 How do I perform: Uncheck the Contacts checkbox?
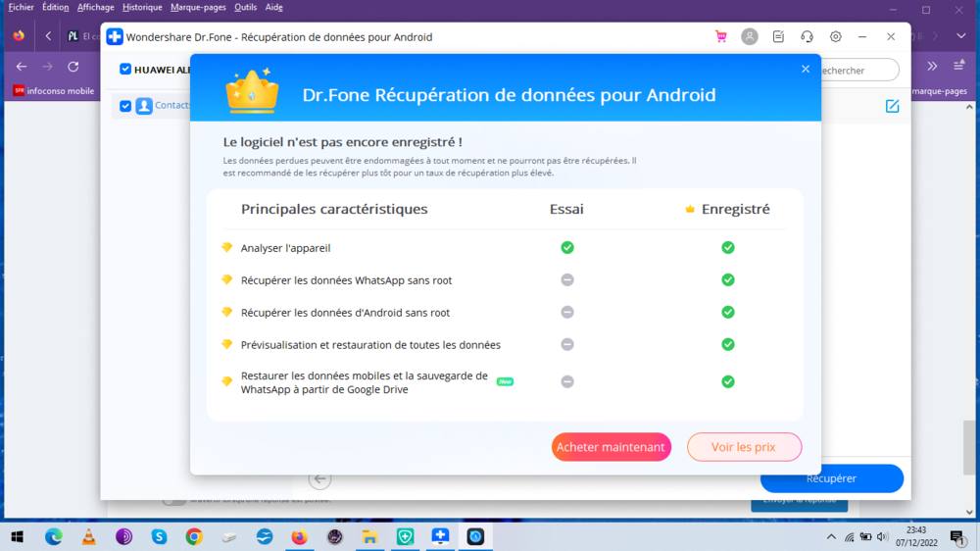(125, 106)
